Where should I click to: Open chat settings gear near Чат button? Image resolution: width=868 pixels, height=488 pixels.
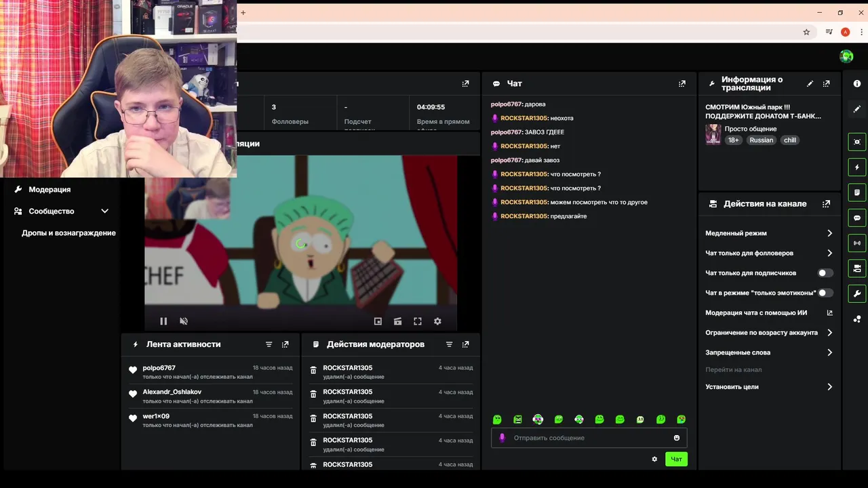click(654, 459)
